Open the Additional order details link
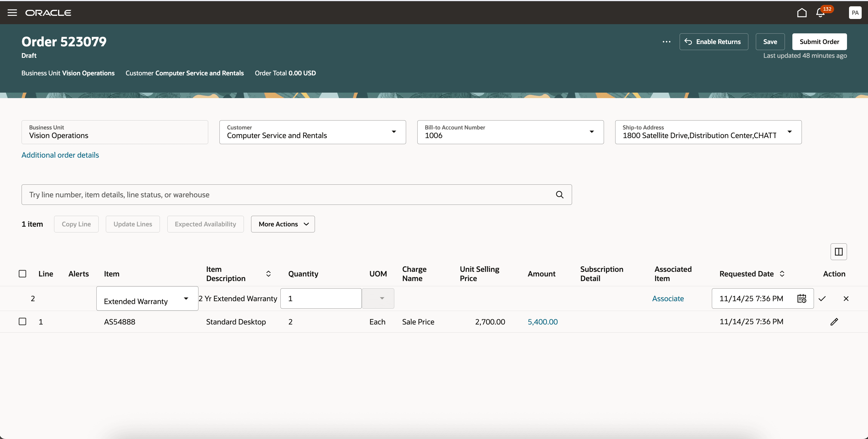Screen dimensions: 868x439 click(60, 155)
